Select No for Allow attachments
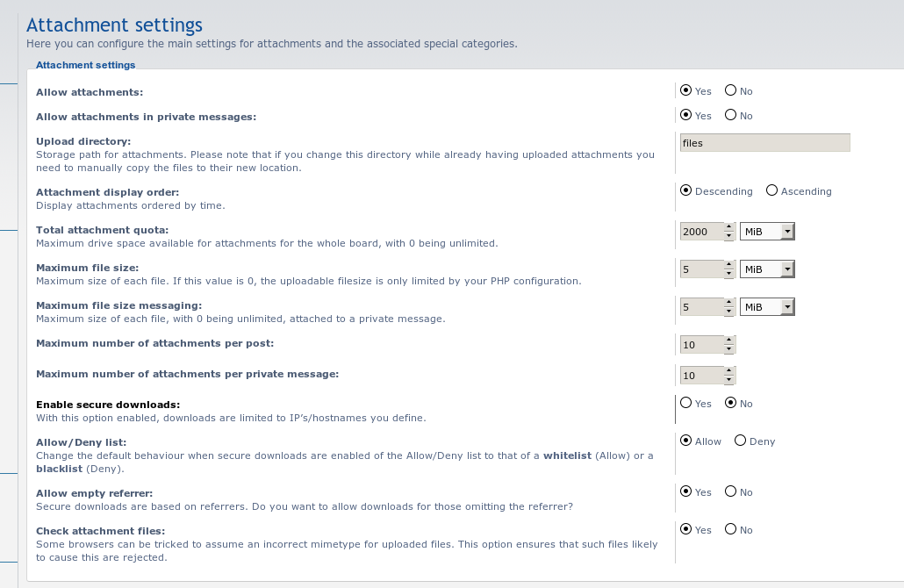This screenshot has height=588, width=904. (730, 90)
